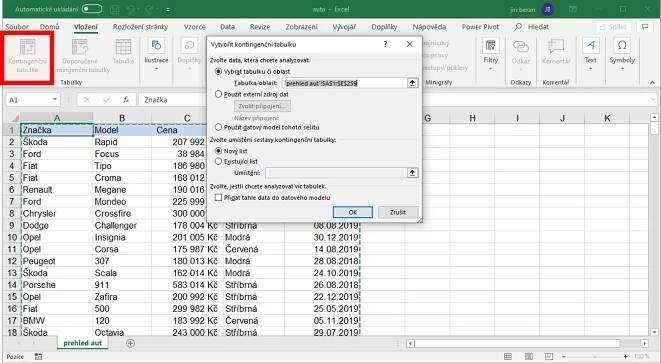Switch to the Data ribbon tab
Viewport: 661px width, 363px height.
tap(227, 27)
